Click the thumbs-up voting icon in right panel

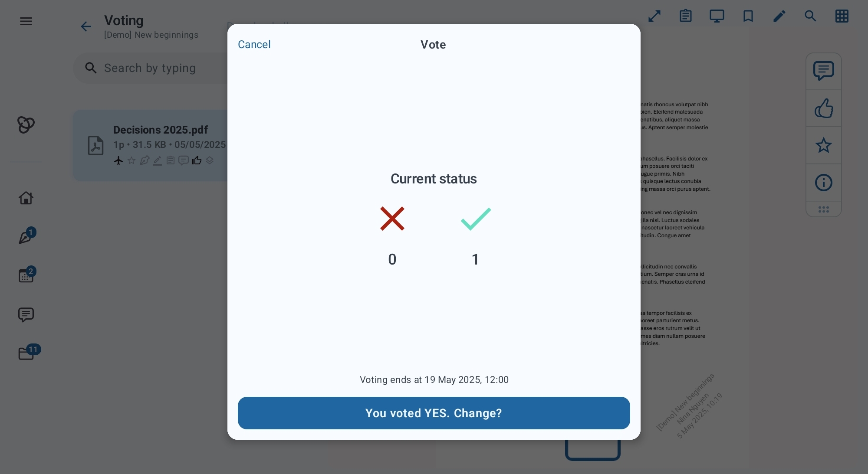(x=823, y=108)
